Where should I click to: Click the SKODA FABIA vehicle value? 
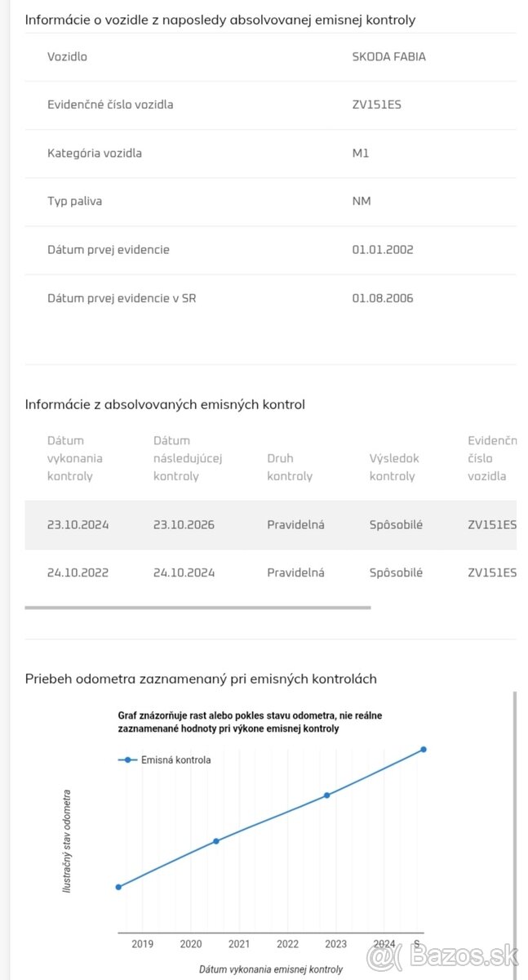click(388, 57)
